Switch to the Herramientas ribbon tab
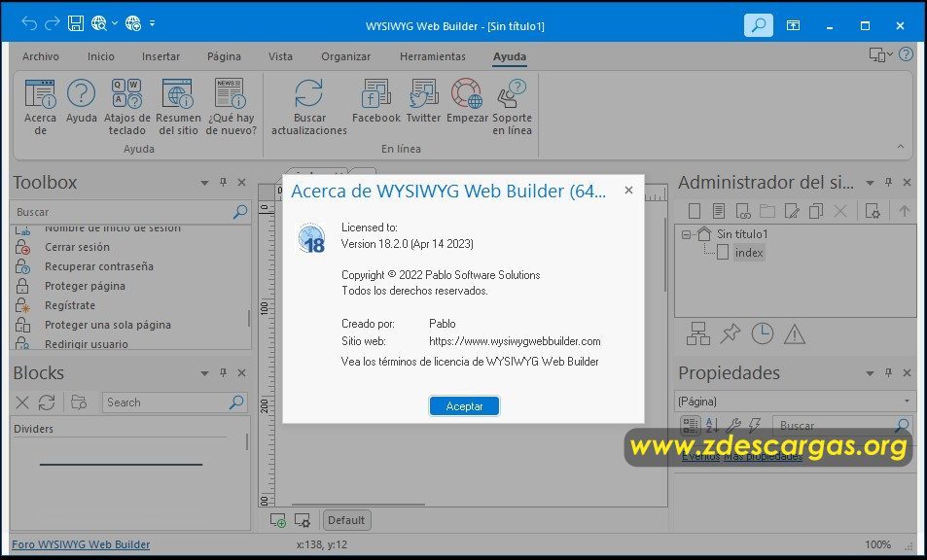The width and height of the screenshot is (927, 560). click(x=433, y=56)
